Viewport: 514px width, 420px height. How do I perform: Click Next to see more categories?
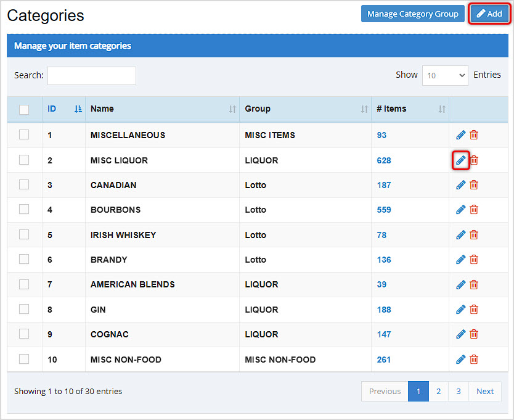pyautogui.click(x=485, y=391)
